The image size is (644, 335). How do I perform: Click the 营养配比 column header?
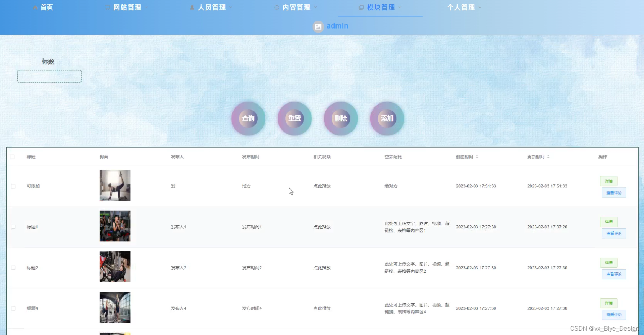pyautogui.click(x=393, y=157)
